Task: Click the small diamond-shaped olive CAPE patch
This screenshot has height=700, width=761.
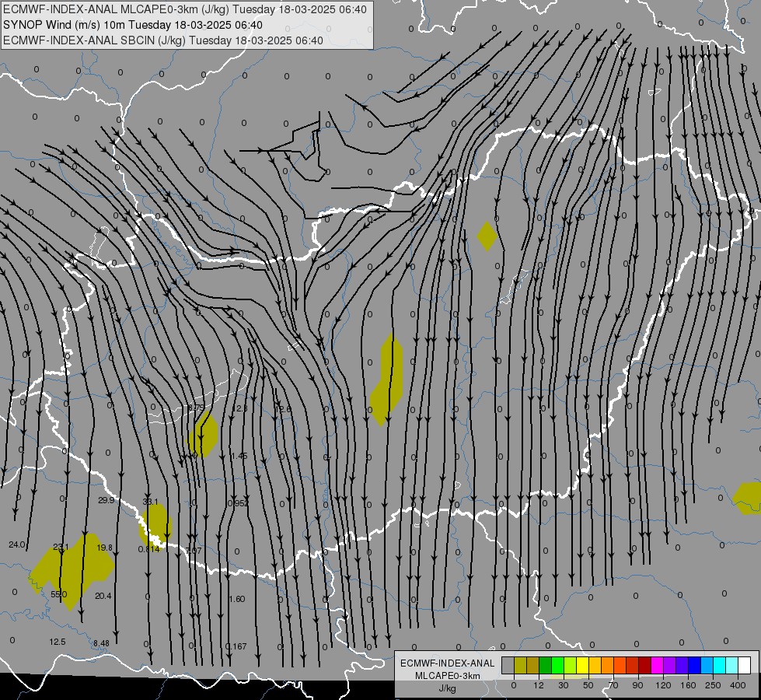Action: click(487, 236)
